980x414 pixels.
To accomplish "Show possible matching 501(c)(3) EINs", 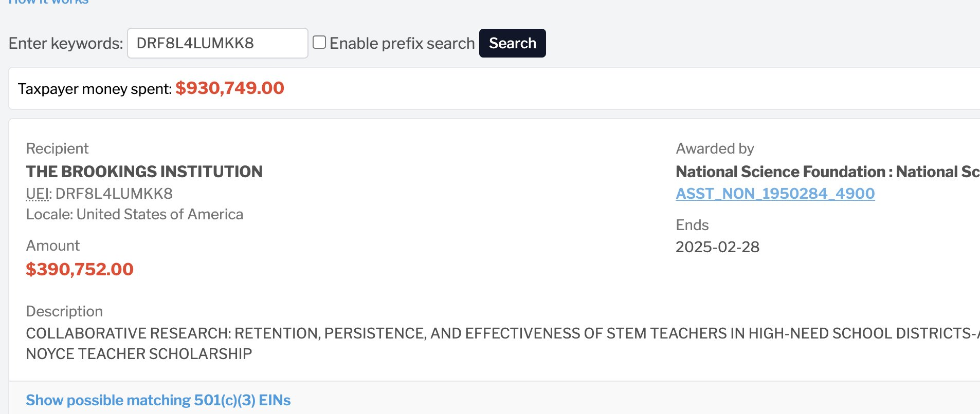I will point(158,400).
